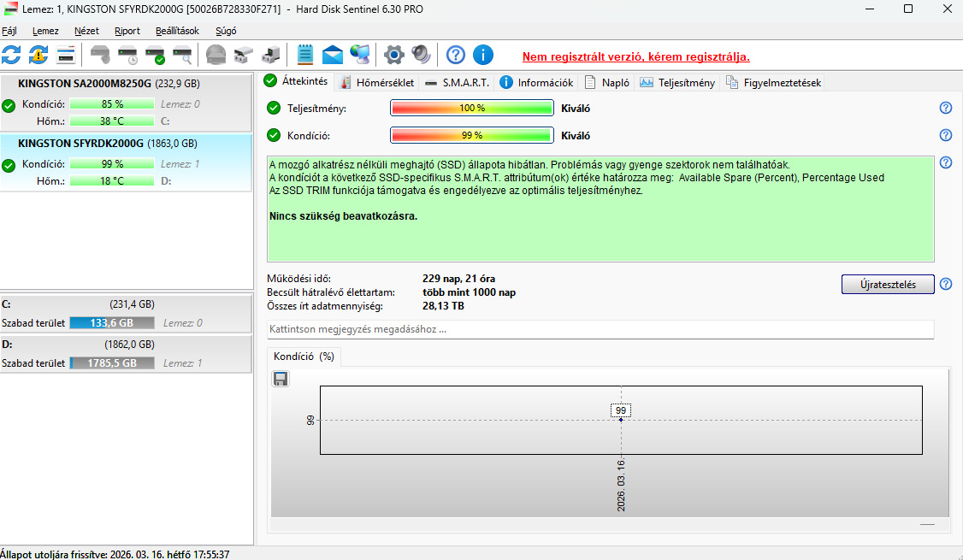Viewport: 963px width, 560px height.
Task: Click the disk list panel toolbar icon
Action: coord(66,55)
